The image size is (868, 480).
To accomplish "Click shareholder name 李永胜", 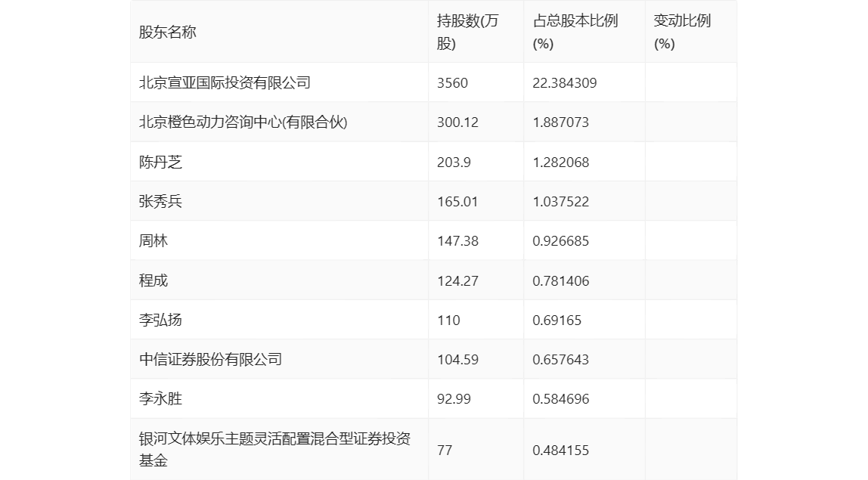I will point(160,398).
